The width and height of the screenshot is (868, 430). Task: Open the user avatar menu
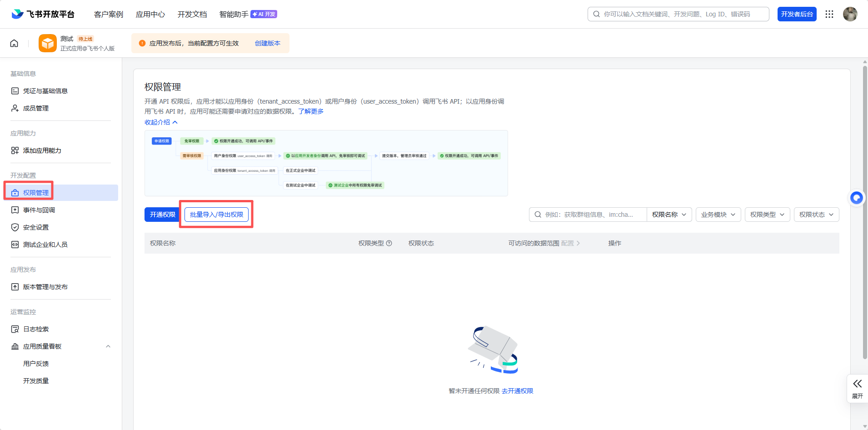click(x=850, y=14)
